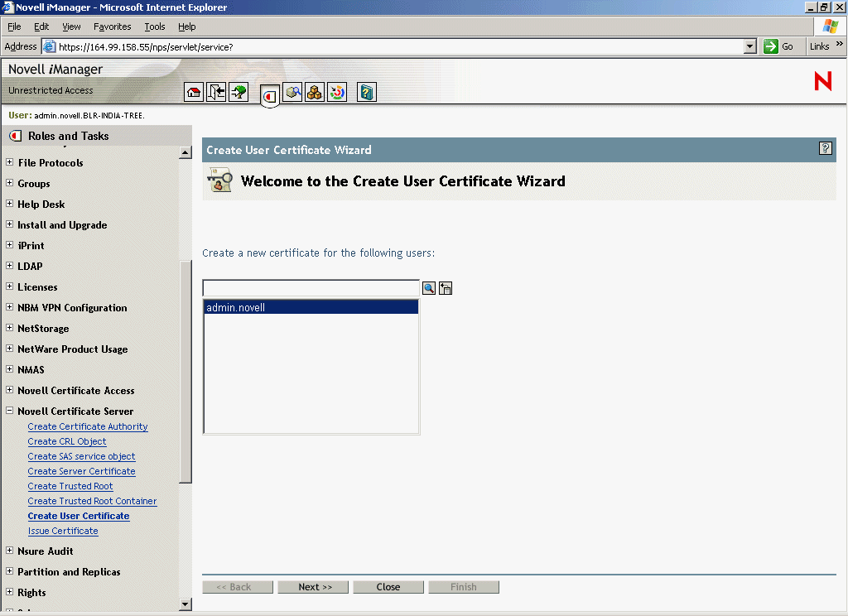Click the Links toolbar chevron
The height and width of the screenshot is (616, 848).
[840, 44]
